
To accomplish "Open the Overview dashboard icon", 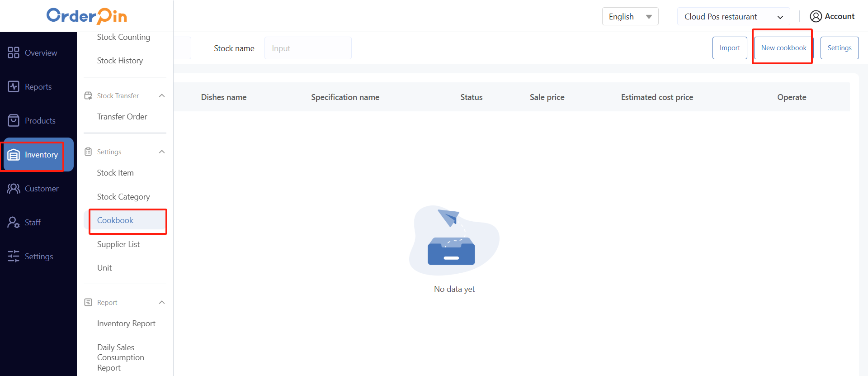I will click(14, 53).
